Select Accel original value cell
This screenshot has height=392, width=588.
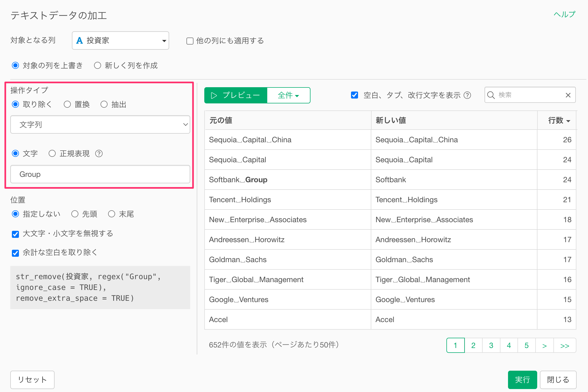(x=288, y=319)
